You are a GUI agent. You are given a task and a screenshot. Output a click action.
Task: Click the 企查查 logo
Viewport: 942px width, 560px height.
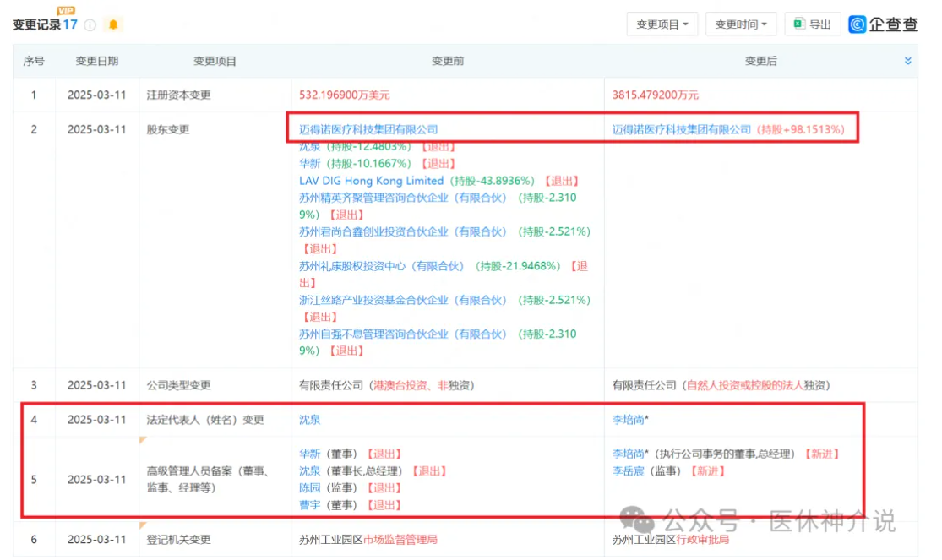883,24
